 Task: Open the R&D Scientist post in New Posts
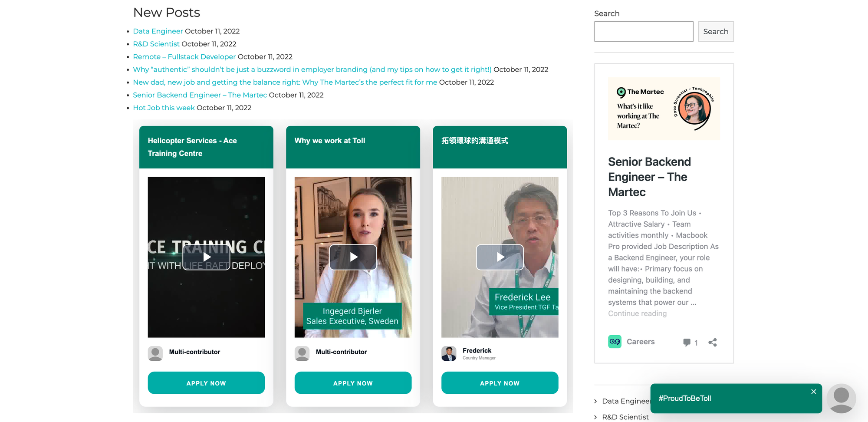[156, 44]
